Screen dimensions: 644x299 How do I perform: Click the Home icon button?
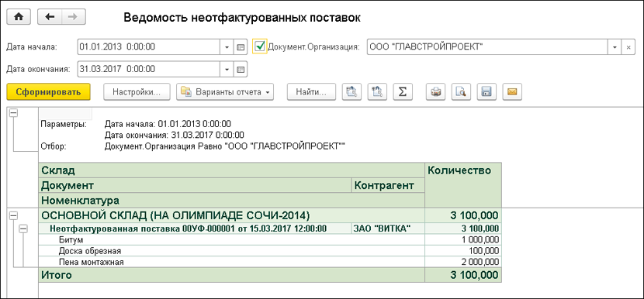pyautogui.click(x=19, y=18)
